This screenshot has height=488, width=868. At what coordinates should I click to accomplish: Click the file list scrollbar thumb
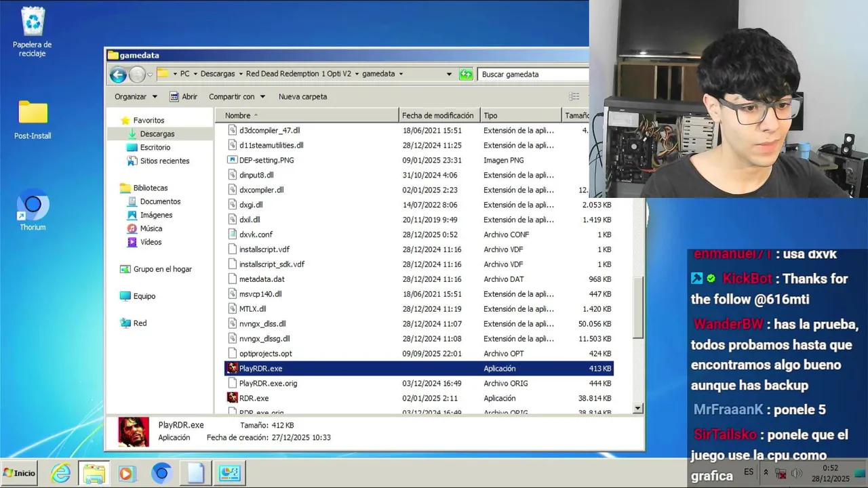[638, 307]
